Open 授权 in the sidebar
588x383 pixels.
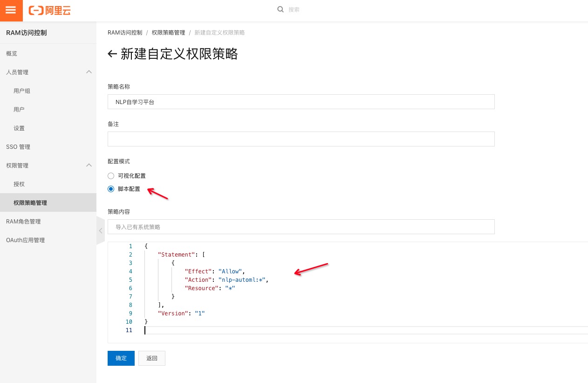[48, 184]
